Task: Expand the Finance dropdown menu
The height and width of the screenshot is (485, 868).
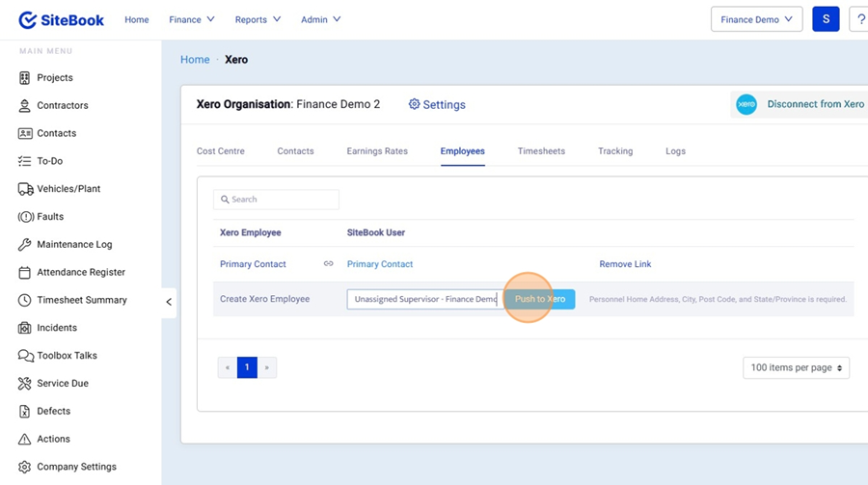Action: [x=192, y=19]
